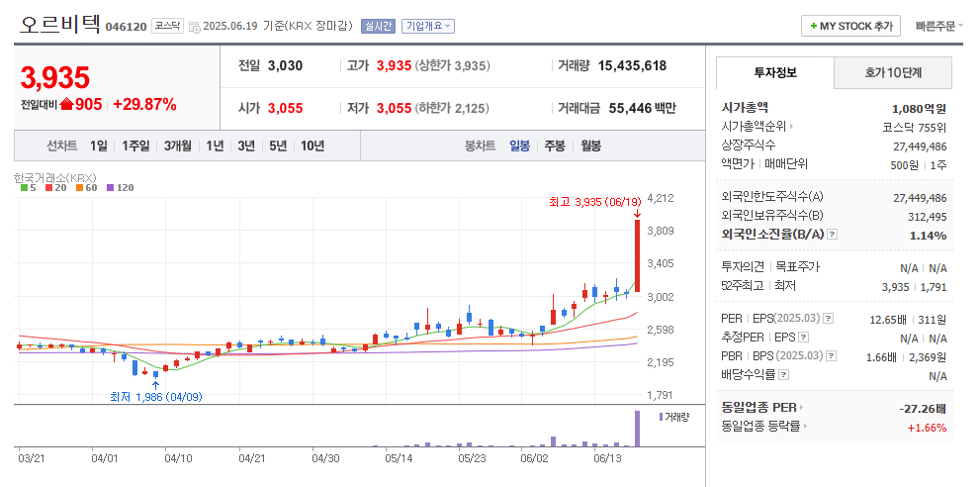Click the orange 60-day moving average legend swatch
The image size is (980, 487).
pyautogui.click(x=79, y=187)
